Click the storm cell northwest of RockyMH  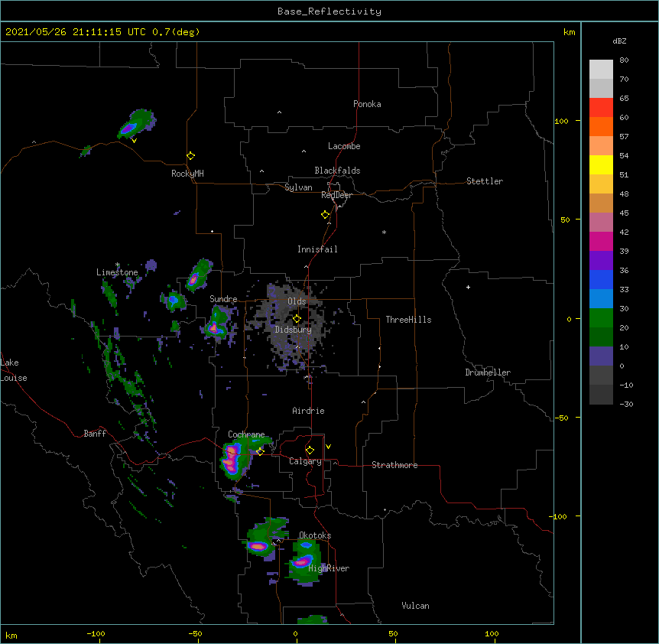point(135,124)
